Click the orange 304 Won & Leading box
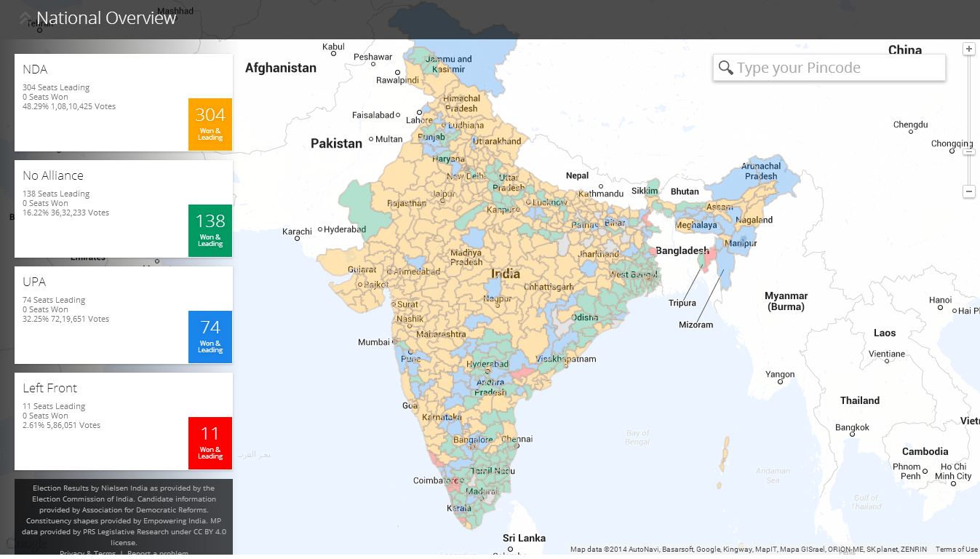Viewport: 980px width, 559px height. [210, 124]
